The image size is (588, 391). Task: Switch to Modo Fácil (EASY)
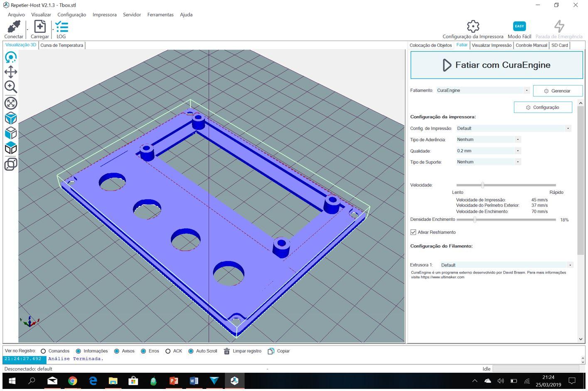pyautogui.click(x=519, y=26)
